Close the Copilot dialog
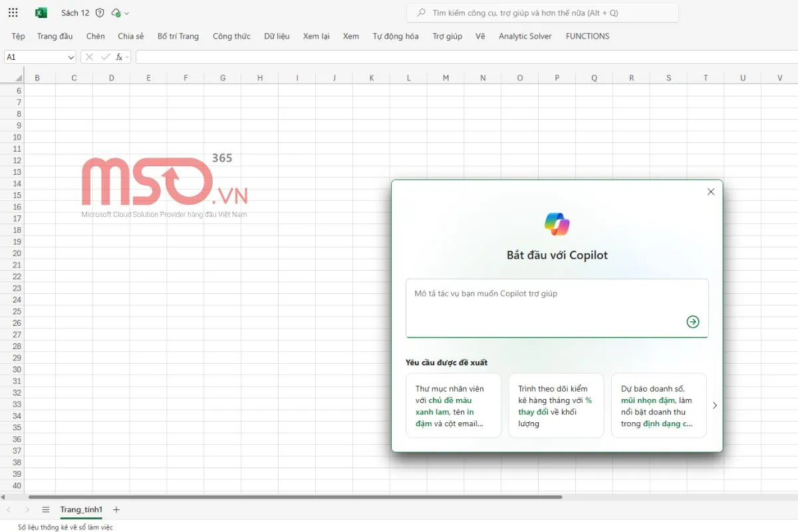This screenshot has width=798, height=532. (x=710, y=192)
